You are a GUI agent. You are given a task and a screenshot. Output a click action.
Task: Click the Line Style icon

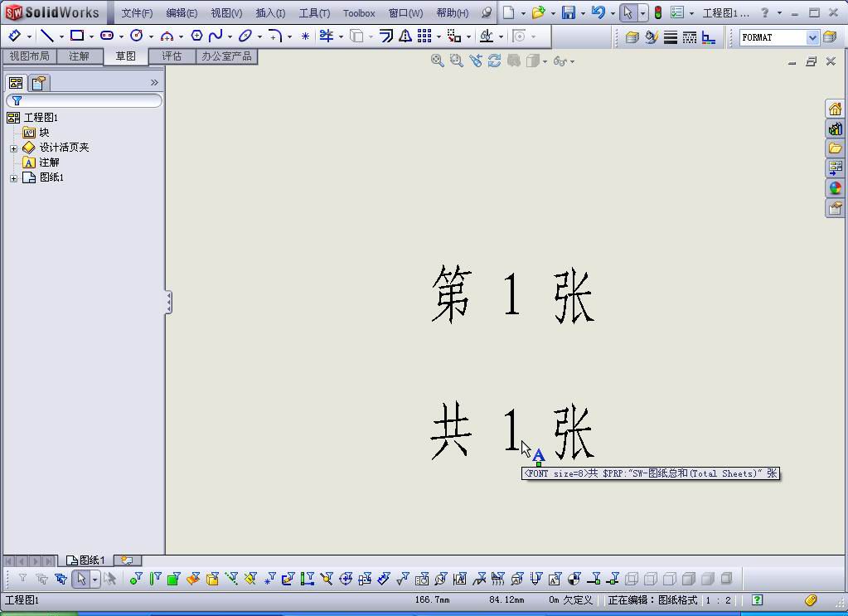pos(690,37)
